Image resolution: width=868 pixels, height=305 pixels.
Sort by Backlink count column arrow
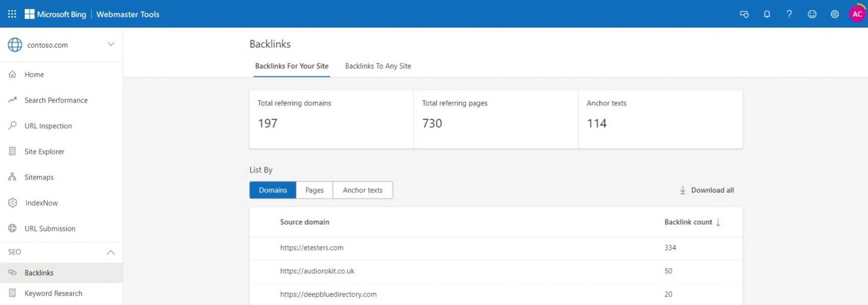[718, 222]
